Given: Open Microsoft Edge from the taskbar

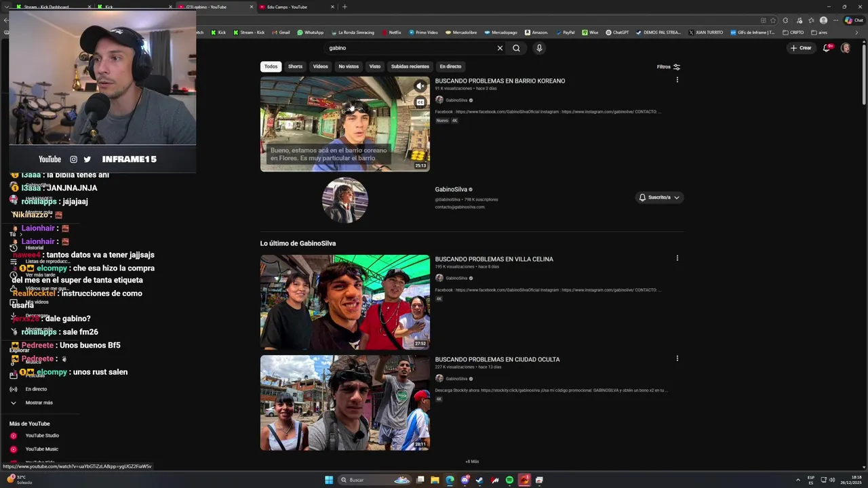Looking at the screenshot, I should (450, 480).
